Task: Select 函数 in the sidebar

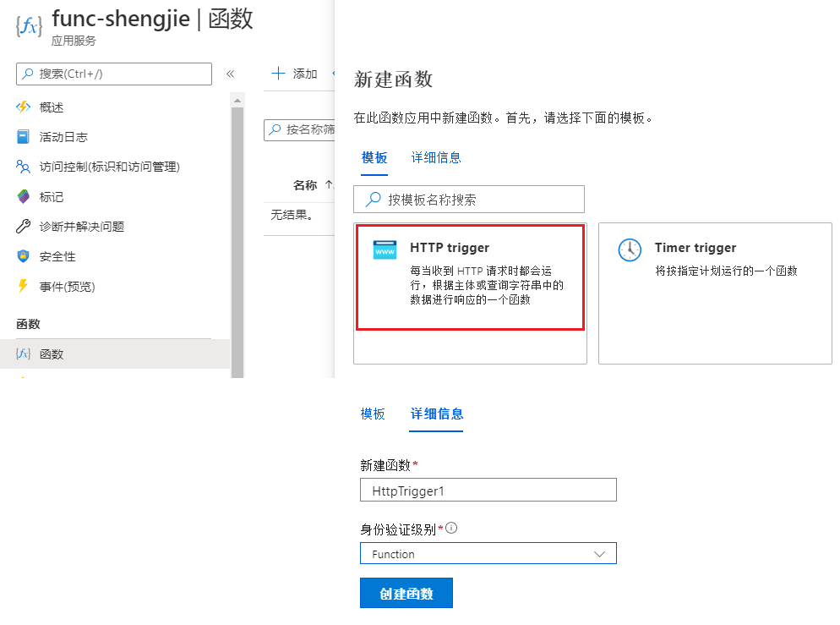Action: tap(51, 354)
